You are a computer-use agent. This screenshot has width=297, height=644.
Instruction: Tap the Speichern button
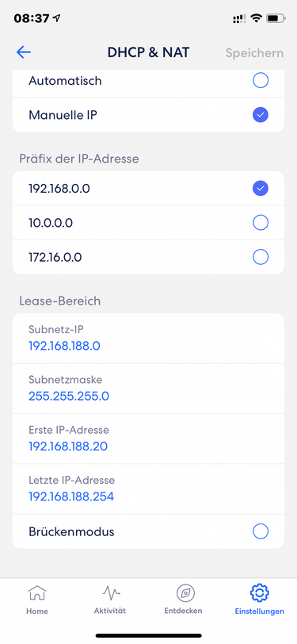[x=254, y=53]
